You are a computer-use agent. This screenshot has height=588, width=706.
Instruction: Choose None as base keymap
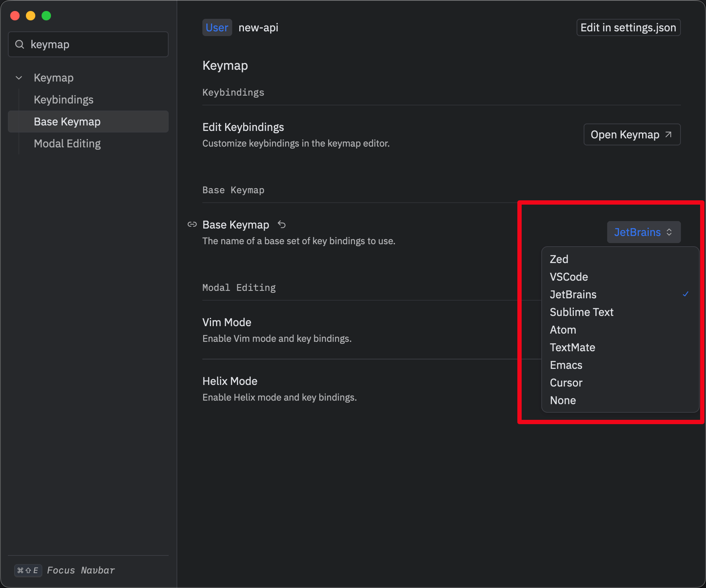click(x=620, y=400)
